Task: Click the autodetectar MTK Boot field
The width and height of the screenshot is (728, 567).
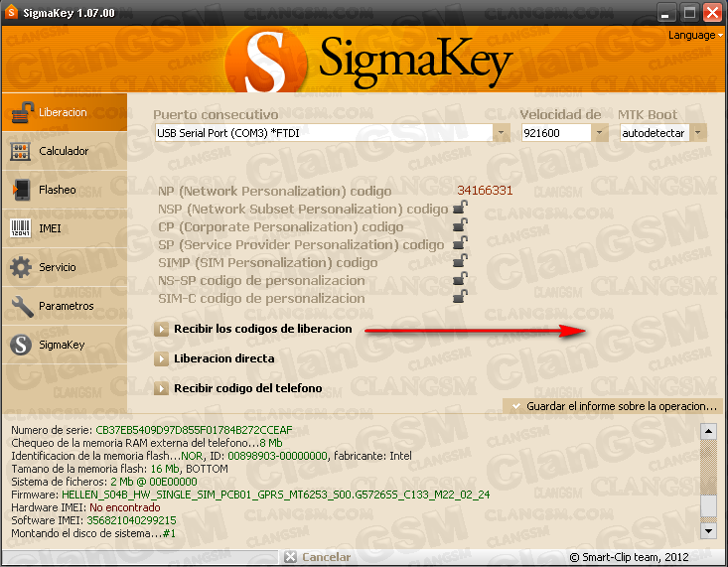Action: pyautogui.click(x=655, y=133)
